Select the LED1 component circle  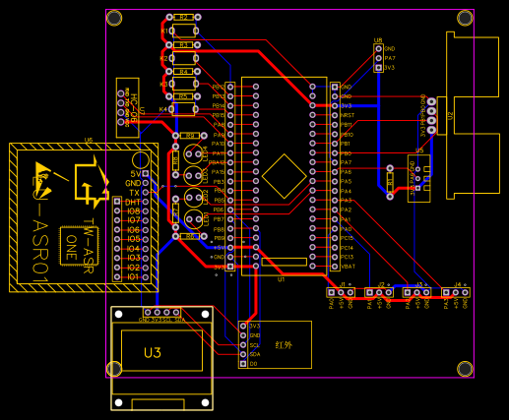(x=193, y=219)
